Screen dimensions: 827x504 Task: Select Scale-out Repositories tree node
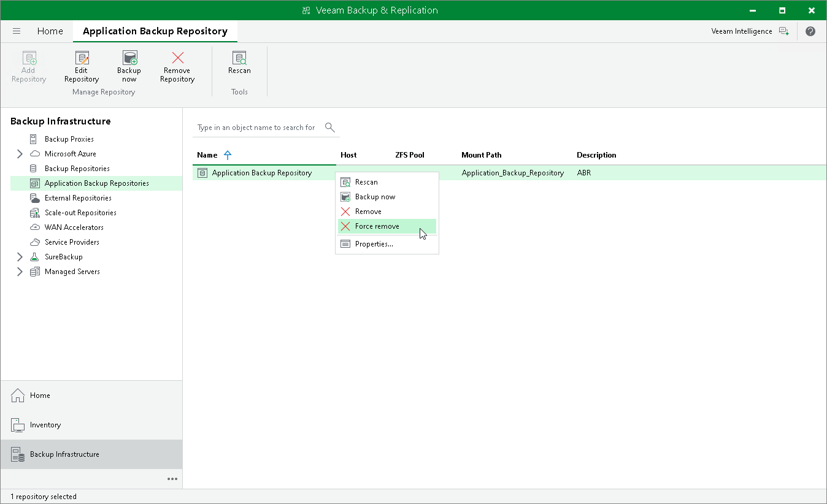[80, 213]
